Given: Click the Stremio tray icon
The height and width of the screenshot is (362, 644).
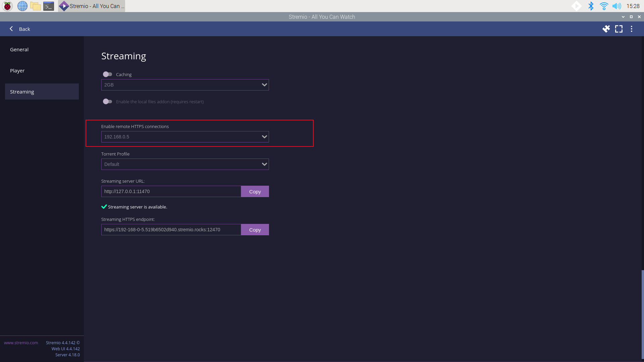Looking at the screenshot, I should [577, 6].
